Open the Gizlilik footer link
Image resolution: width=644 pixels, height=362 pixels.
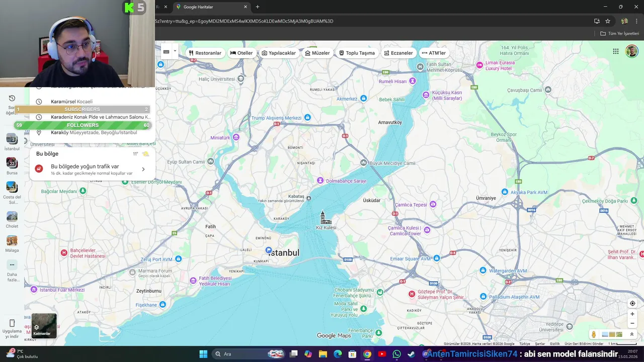(x=555, y=344)
